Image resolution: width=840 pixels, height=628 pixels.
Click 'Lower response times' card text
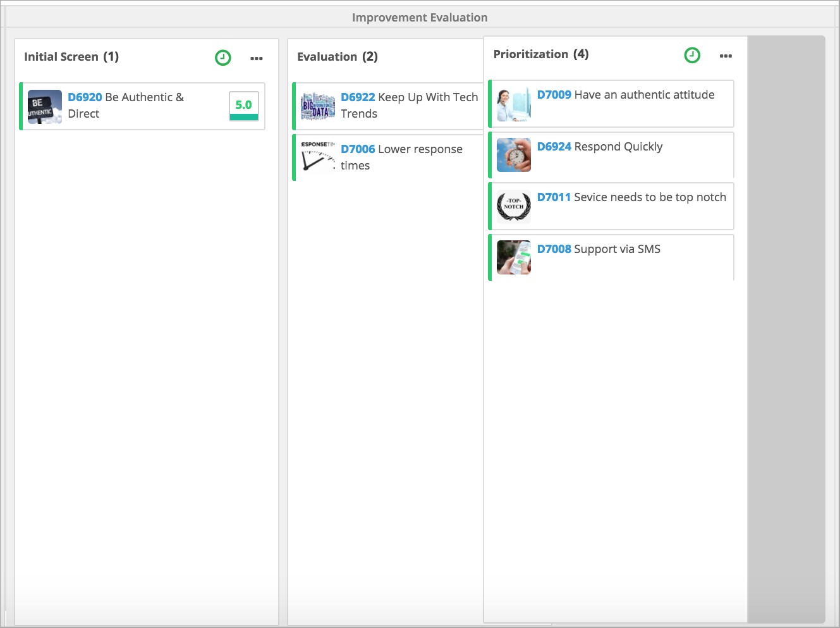(x=402, y=157)
